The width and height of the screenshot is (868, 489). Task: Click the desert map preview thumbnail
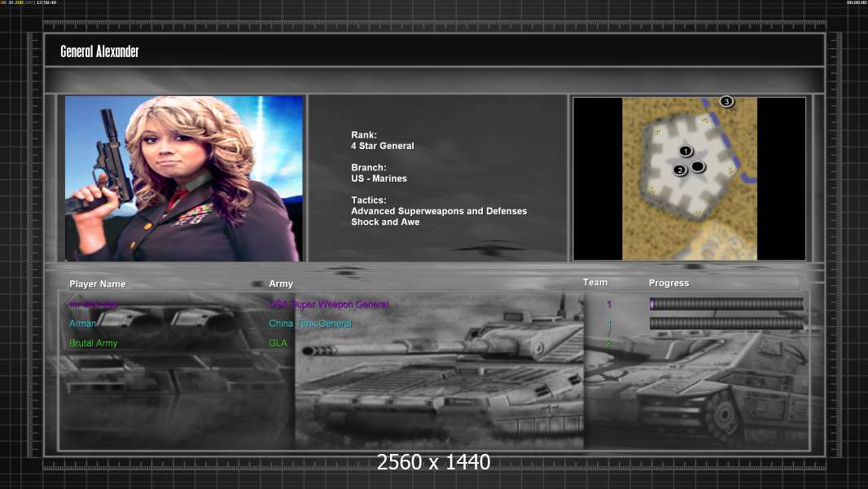(689, 178)
